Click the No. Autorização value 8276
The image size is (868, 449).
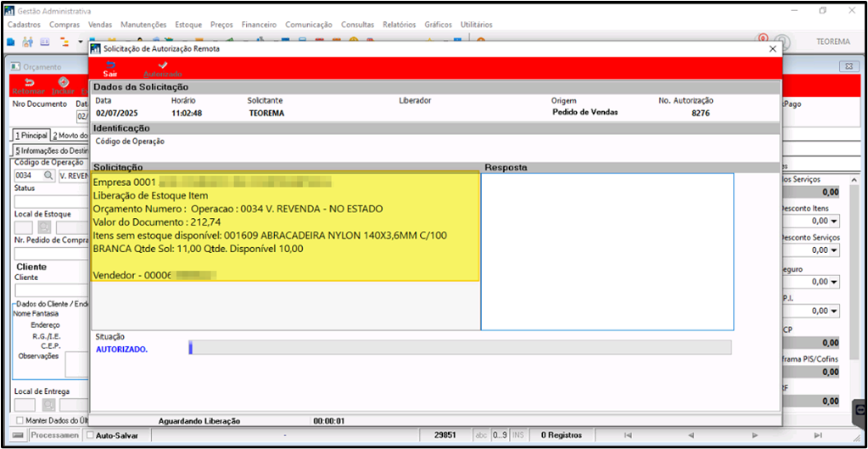[x=700, y=112]
